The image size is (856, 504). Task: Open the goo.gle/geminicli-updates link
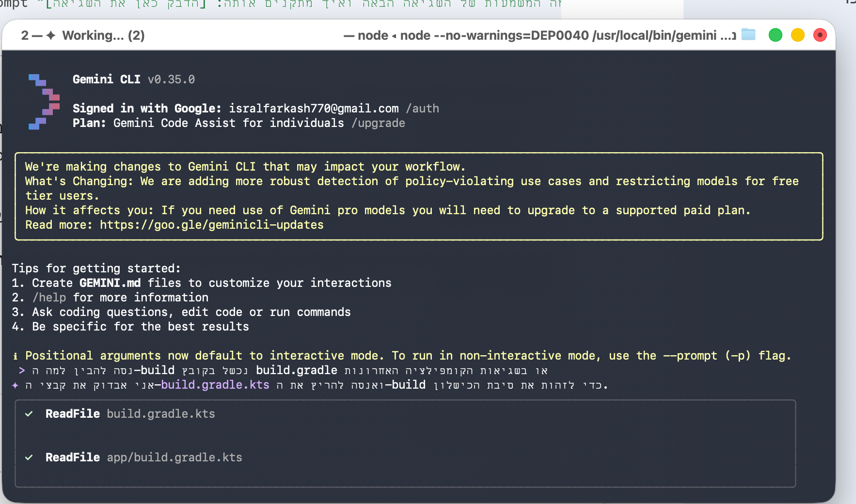211,225
